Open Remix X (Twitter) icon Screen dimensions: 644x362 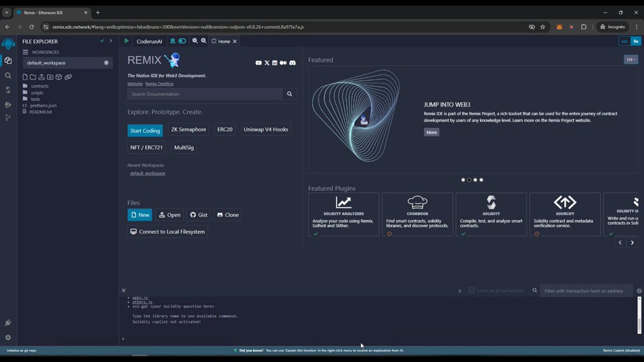[267, 63]
